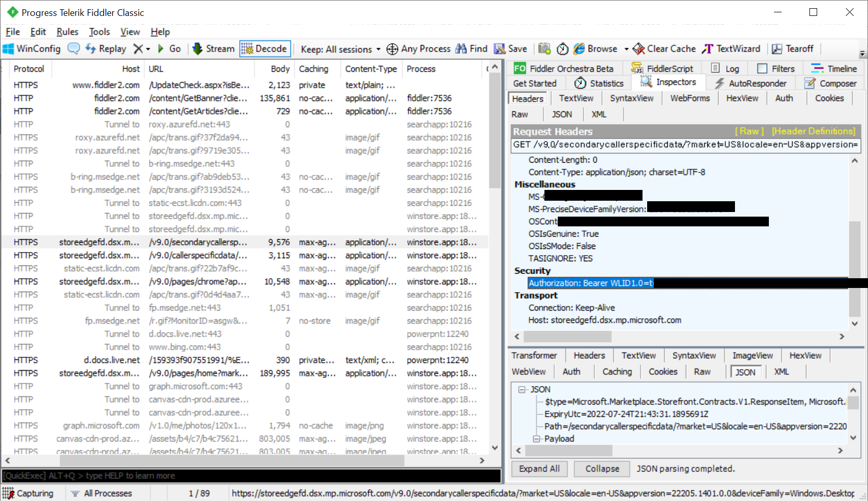Collapse the JSON root node
The width and height of the screenshot is (868, 501).
pyautogui.click(x=522, y=390)
